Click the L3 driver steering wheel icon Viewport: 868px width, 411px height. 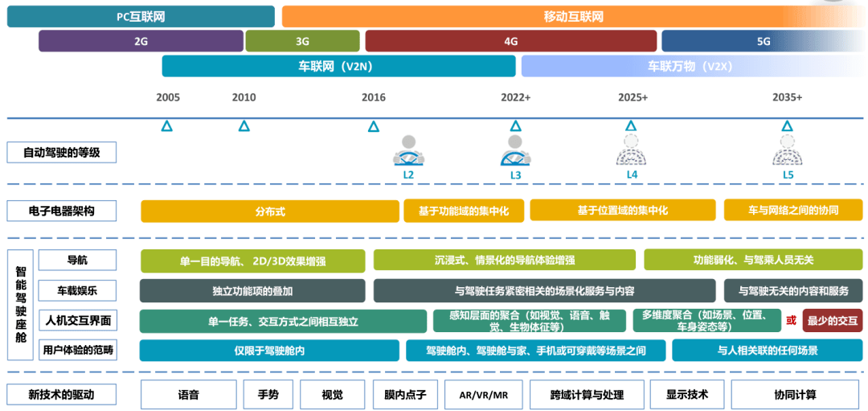pos(515,150)
